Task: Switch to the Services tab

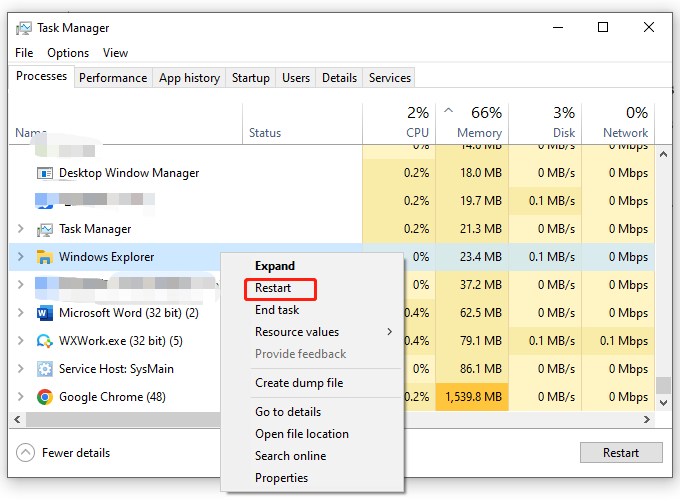Action: click(389, 78)
